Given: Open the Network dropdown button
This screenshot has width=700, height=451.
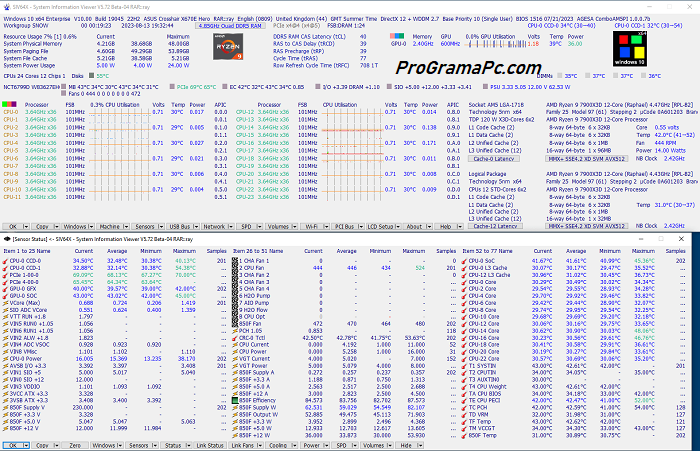Looking at the screenshot, I should pyautogui.click(x=215, y=227).
